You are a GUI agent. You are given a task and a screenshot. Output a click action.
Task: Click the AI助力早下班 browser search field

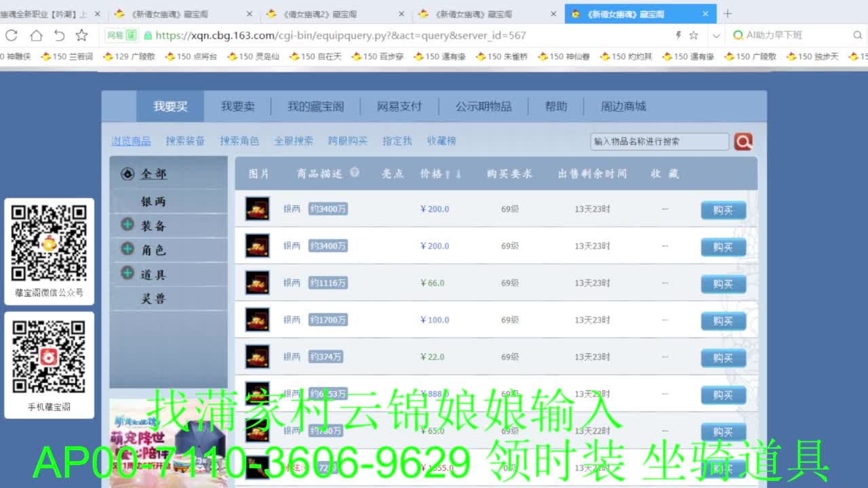[790, 35]
